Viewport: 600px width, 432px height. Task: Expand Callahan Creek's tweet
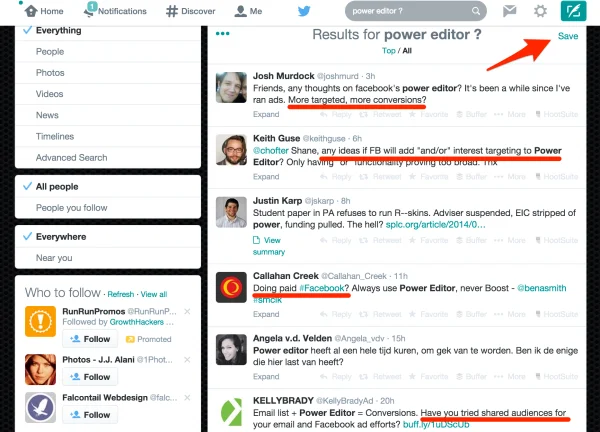(x=266, y=314)
